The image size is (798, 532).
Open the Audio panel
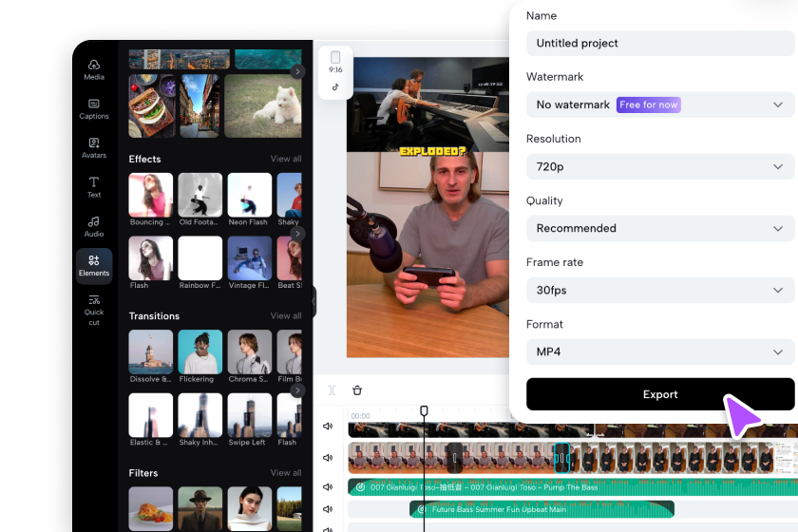[94, 226]
